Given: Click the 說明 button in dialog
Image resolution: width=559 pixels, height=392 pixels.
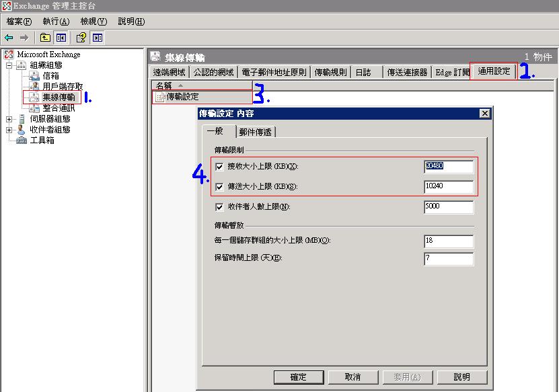Looking at the screenshot, I should coord(462,377).
